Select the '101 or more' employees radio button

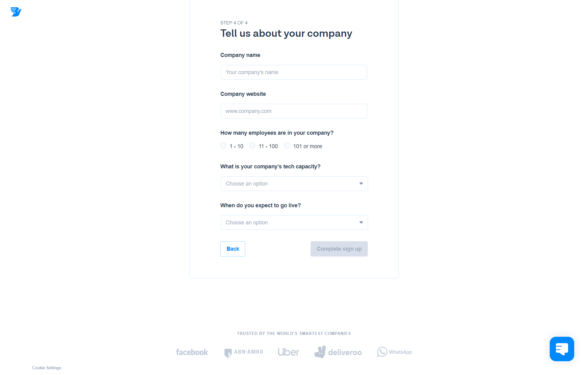click(x=286, y=146)
